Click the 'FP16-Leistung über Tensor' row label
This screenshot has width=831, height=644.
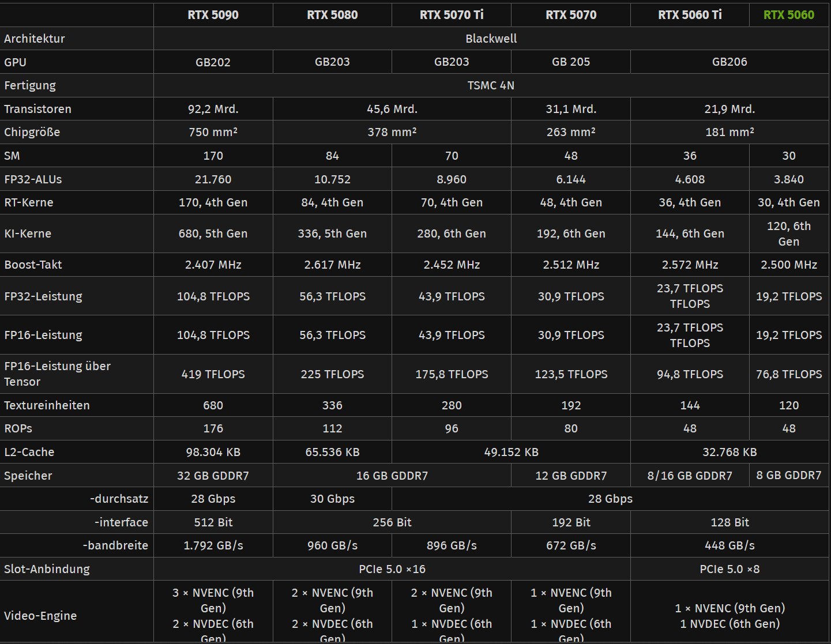coord(57,374)
